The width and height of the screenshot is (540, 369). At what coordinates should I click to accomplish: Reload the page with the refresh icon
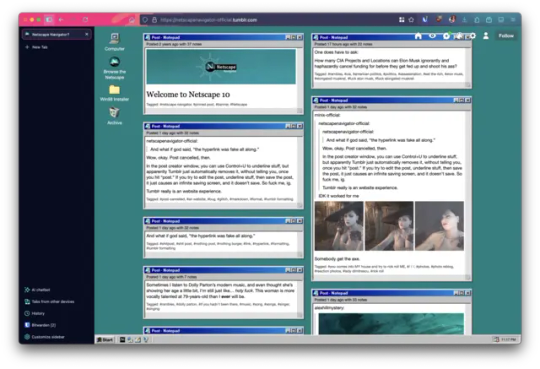click(x=85, y=20)
